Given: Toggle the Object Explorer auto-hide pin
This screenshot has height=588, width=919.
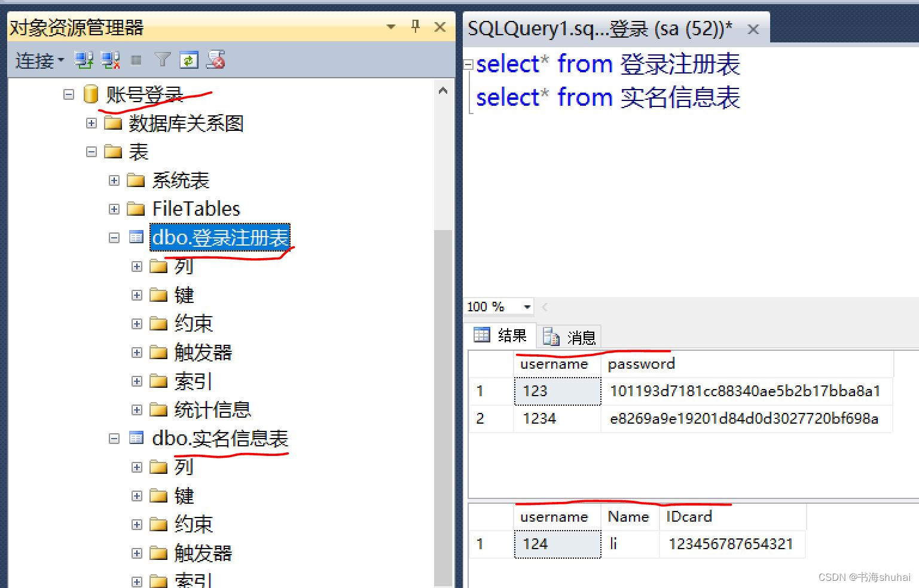Looking at the screenshot, I should 416,26.
